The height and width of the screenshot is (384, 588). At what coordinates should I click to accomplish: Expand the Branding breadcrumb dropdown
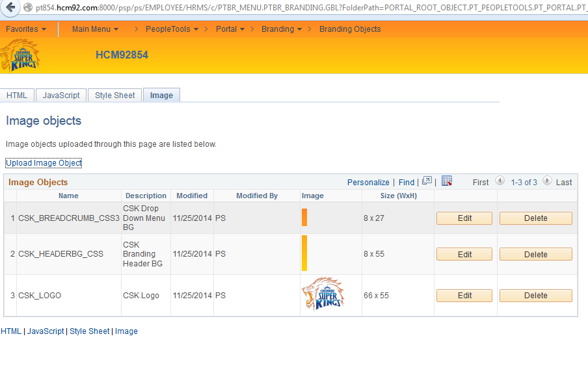click(281, 29)
